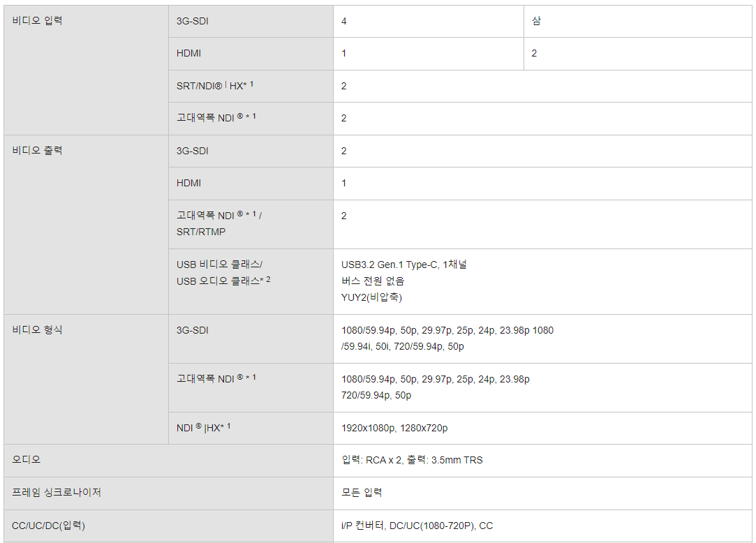This screenshot has width=756, height=543.
Task: Click the USB 비디오 클래스 label
Action: click(x=219, y=265)
